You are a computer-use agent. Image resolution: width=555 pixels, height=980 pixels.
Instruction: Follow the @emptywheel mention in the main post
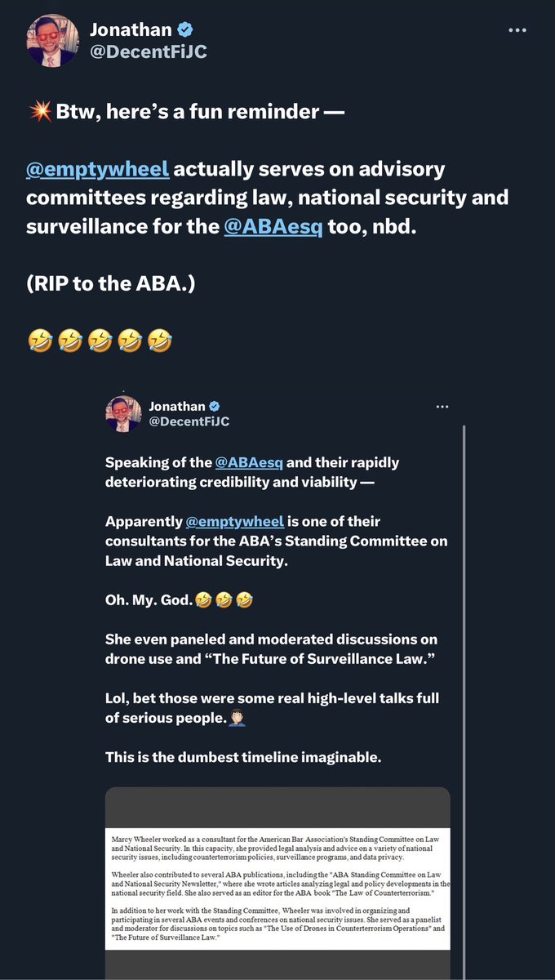click(x=98, y=169)
